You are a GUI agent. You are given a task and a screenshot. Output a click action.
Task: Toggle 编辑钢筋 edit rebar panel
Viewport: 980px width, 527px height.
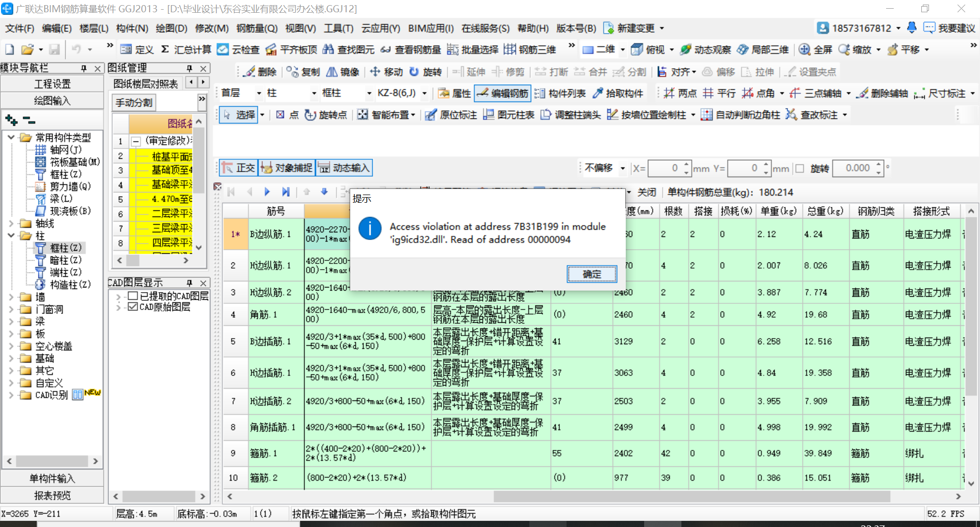tap(502, 93)
